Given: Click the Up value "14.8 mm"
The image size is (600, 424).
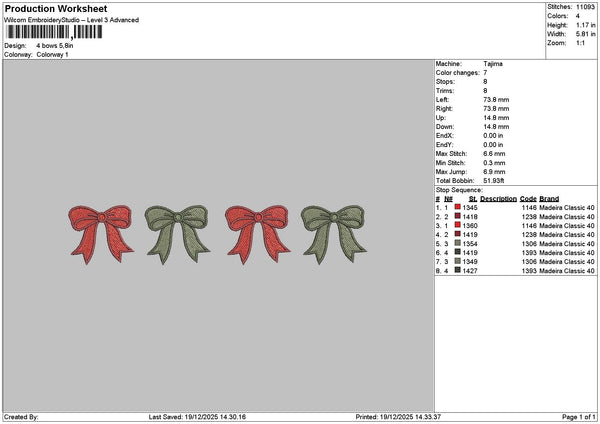Looking at the screenshot, I should (x=496, y=118).
